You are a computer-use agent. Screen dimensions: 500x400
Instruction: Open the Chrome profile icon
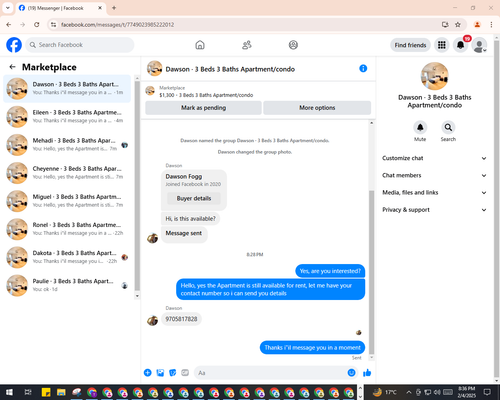477,25
